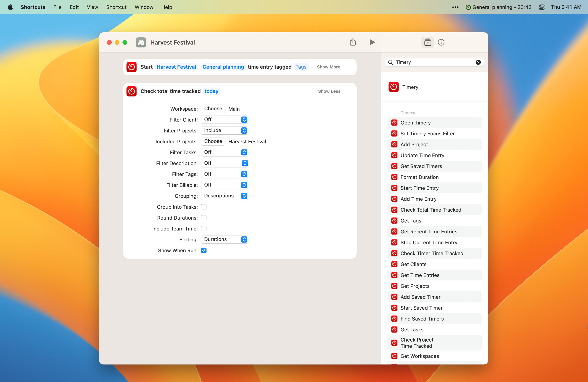Enable Include Team Time checkbox
The width and height of the screenshot is (588, 382).
pyautogui.click(x=204, y=228)
